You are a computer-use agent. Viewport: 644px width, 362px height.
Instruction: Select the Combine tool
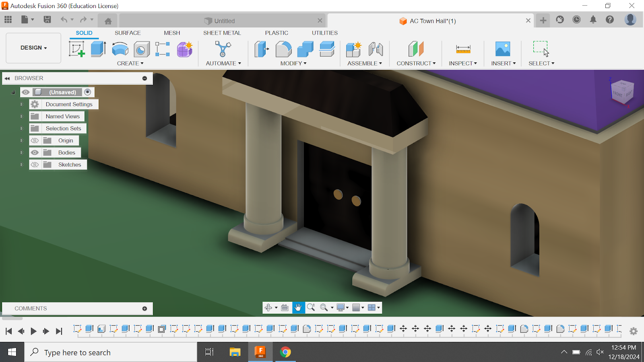point(305,49)
